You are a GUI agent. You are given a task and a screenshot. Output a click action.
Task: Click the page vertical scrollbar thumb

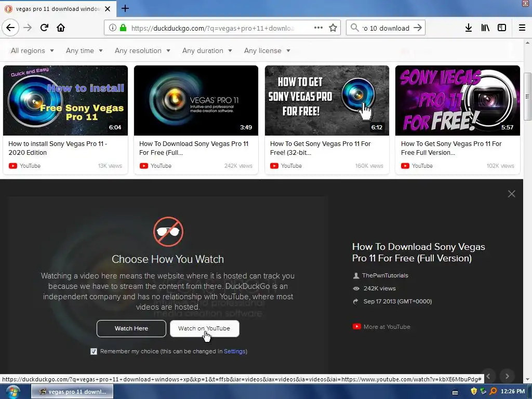[527, 96]
